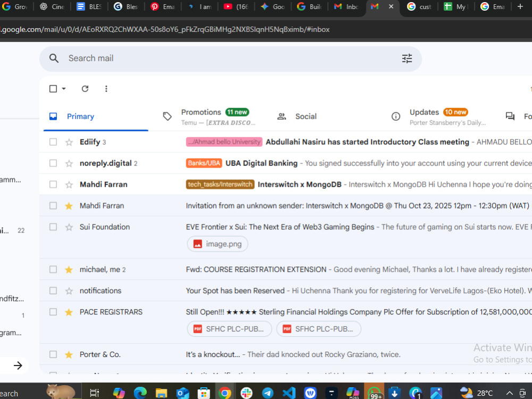Star the noreply.digital UBA email
This screenshot has height=399, width=532.
click(x=69, y=163)
